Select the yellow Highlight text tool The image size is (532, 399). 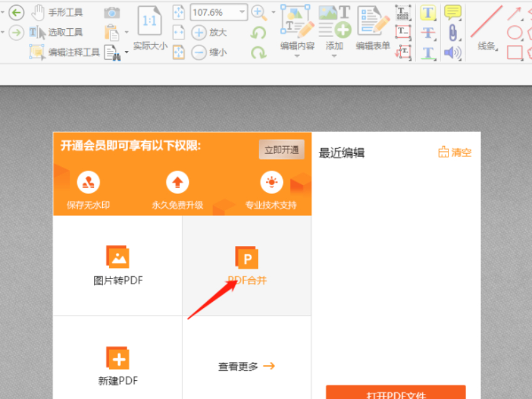click(428, 13)
